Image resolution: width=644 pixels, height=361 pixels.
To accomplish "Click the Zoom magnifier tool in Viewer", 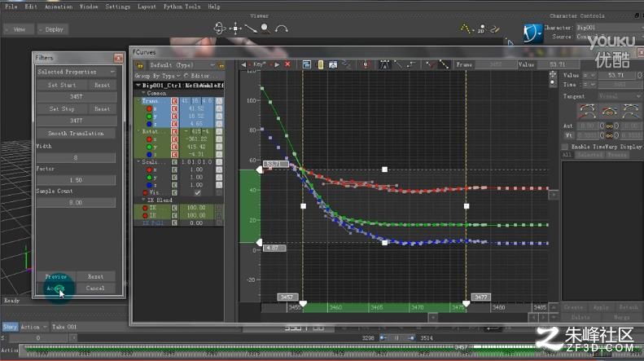I will pos(265,28).
